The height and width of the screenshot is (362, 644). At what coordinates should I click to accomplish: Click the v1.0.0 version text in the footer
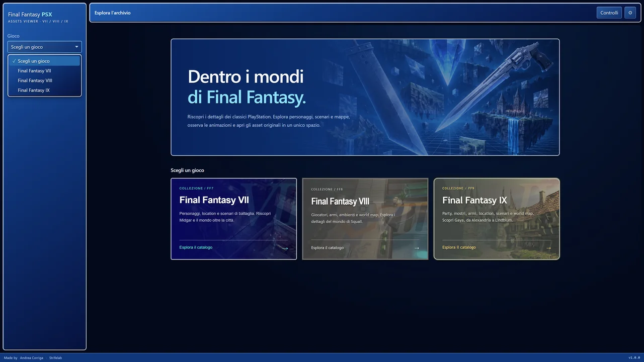pos(634,357)
